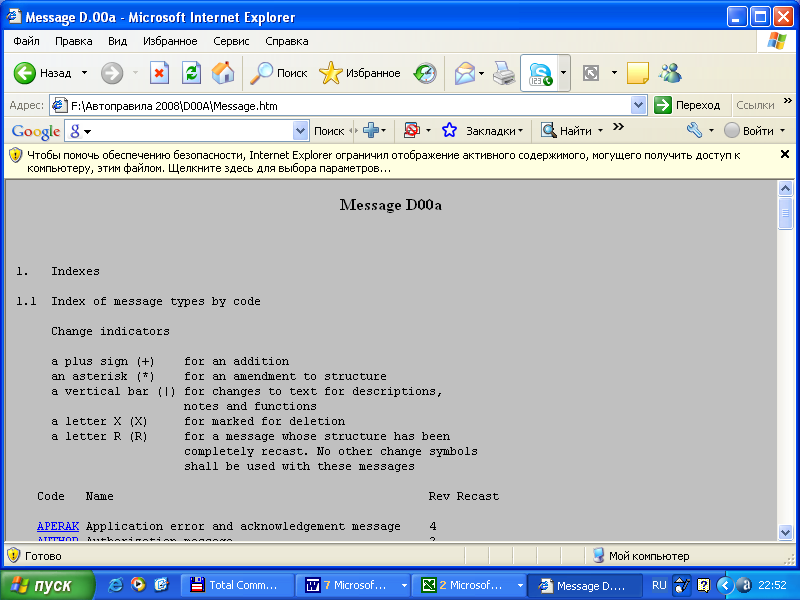This screenshot has height=600, width=800.
Task: Go back with the Назад button
Action: click(x=42, y=73)
